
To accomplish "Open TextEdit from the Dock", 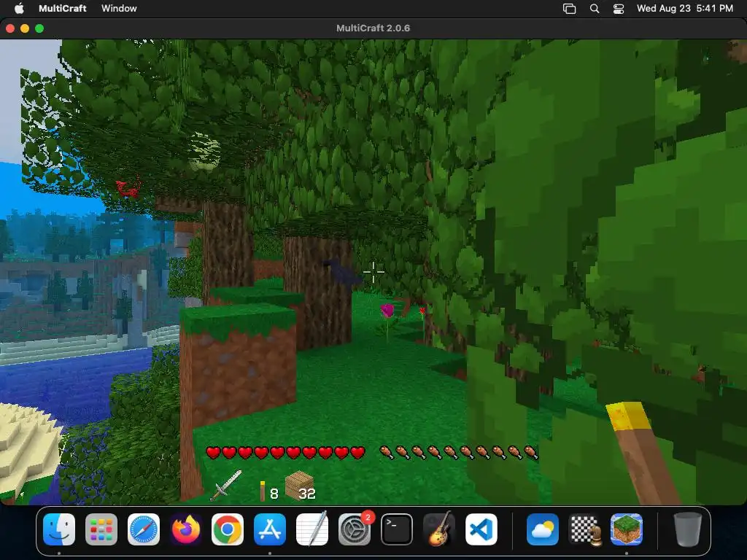I will click(x=312, y=529).
